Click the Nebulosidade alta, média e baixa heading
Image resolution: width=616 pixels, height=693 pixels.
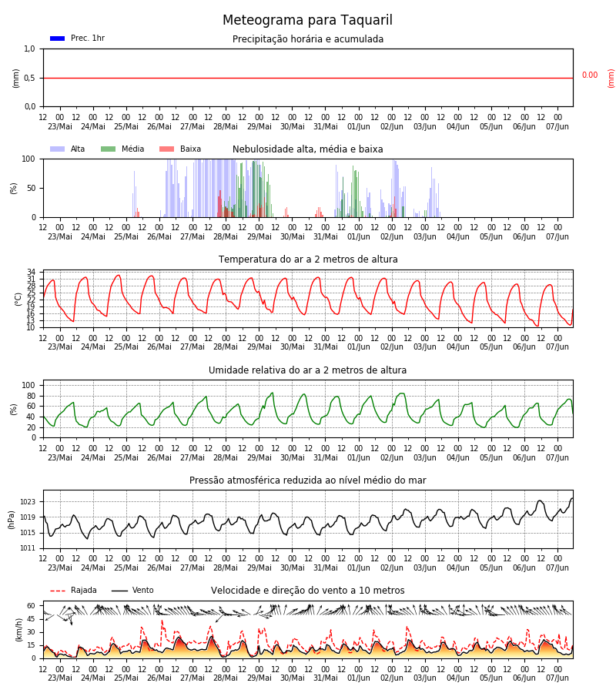tap(307, 149)
